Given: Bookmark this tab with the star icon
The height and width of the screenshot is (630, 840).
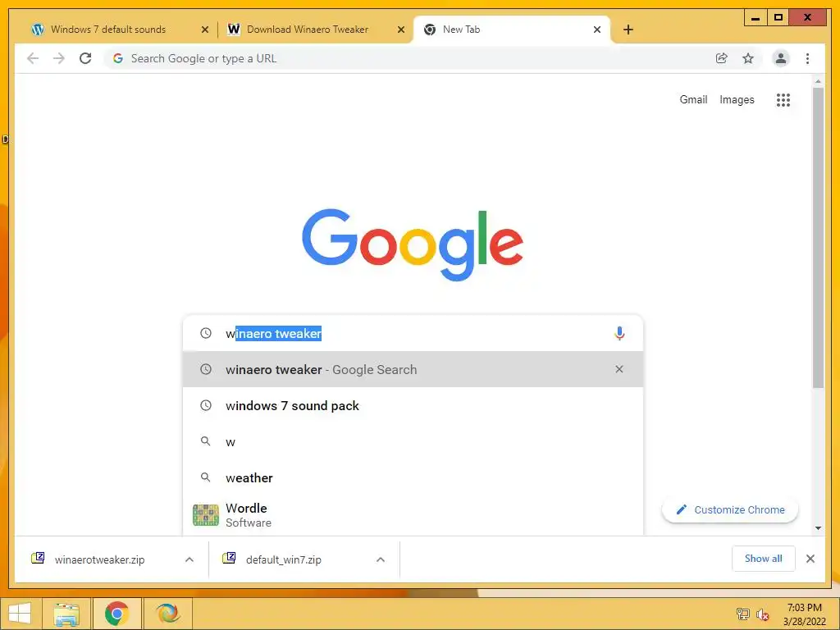Looking at the screenshot, I should (x=748, y=58).
